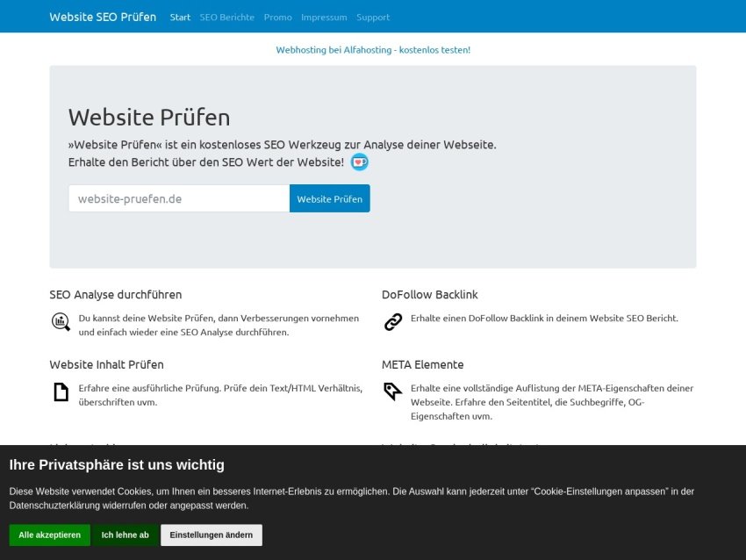Click the SEO Analyse durchführen heading
The height and width of the screenshot is (560, 746).
click(x=116, y=295)
